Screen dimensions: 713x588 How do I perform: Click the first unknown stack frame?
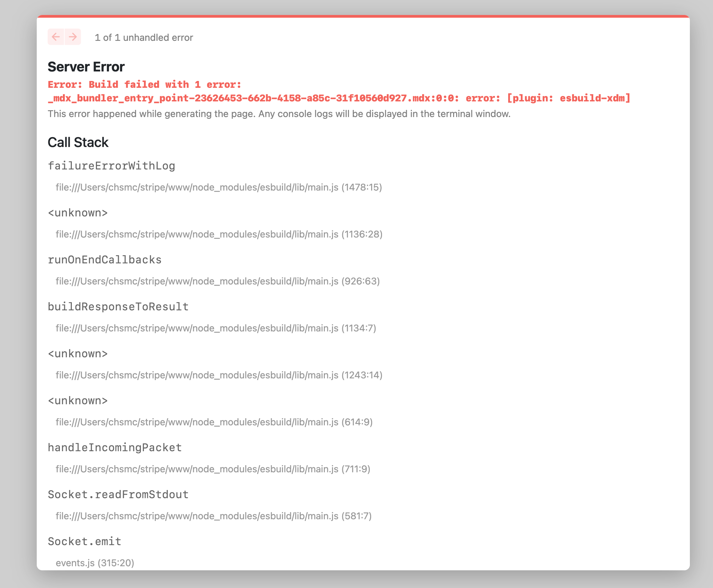point(78,213)
